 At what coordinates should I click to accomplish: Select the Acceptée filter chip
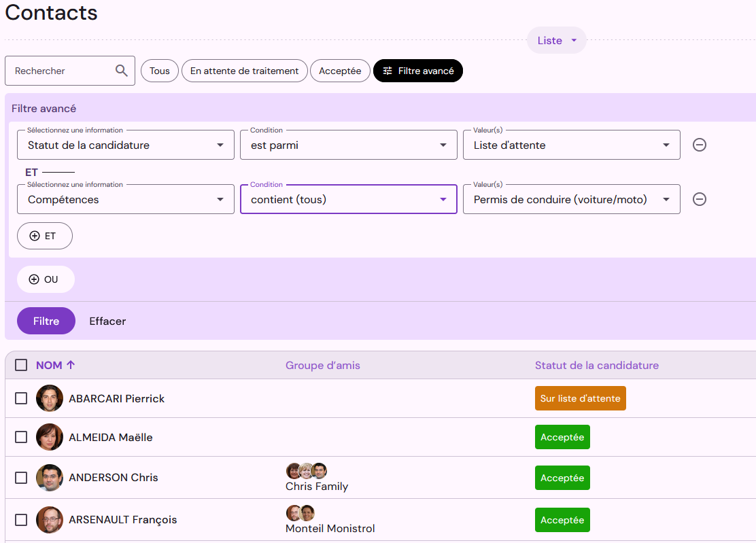point(340,71)
